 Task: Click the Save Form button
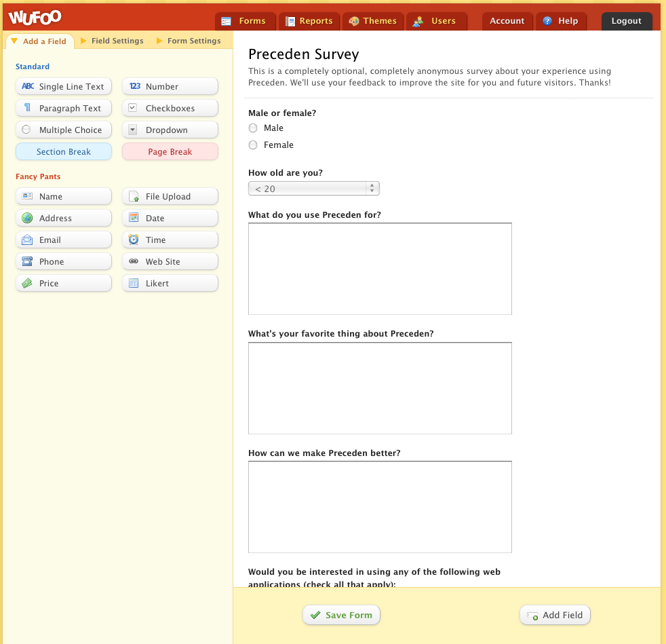point(342,615)
